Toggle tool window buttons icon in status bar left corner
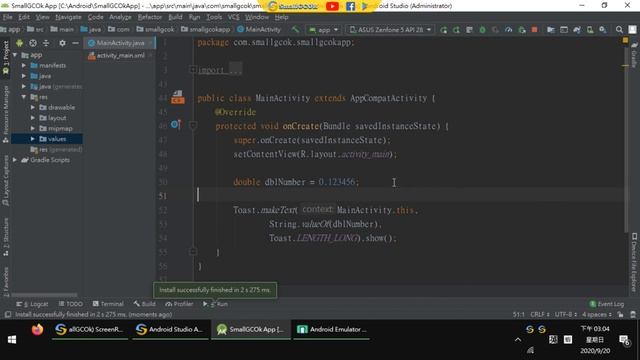640x360 pixels. pyautogui.click(x=8, y=314)
